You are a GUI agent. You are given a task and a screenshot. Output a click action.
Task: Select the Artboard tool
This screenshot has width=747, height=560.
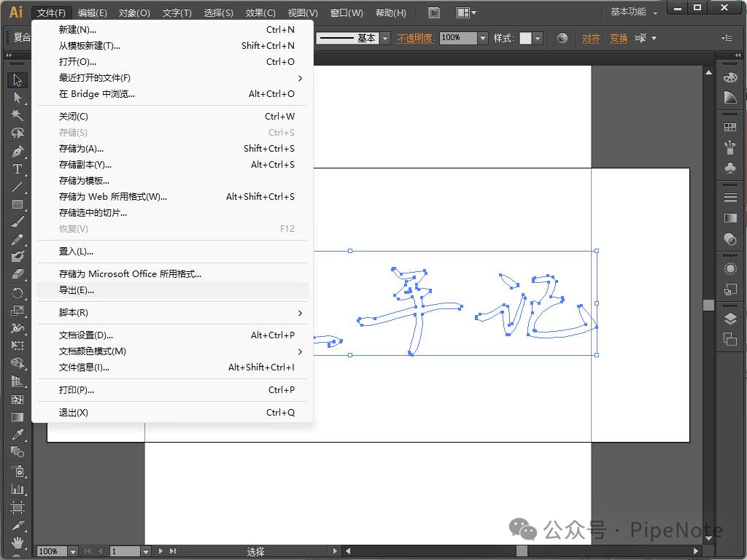pos(18,507)
